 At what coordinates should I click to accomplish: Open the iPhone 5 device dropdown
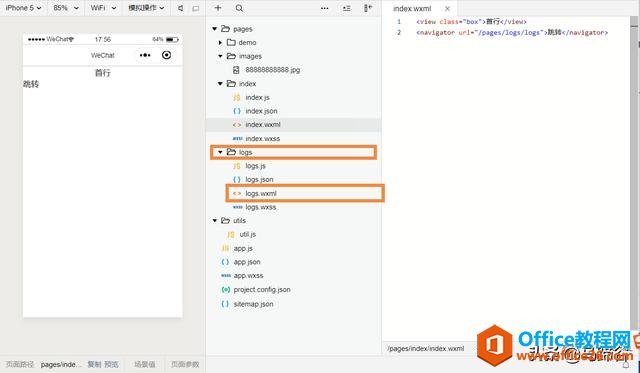click(23, 8)
